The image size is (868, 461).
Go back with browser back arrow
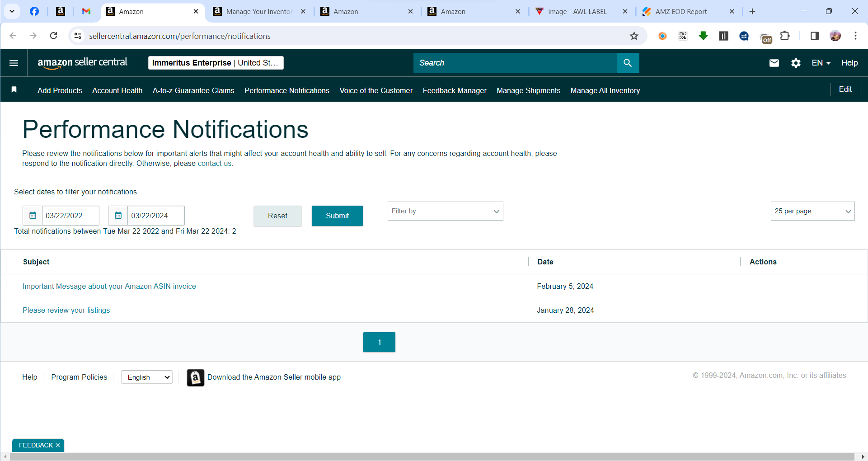pyautogui.click(x=13, y=36)
